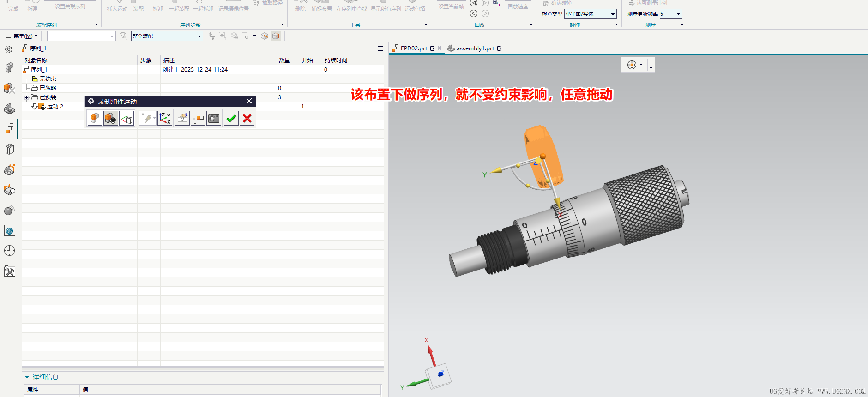Choose the select objects cube icon
868x397 pixels.
[x=95, y=119]
